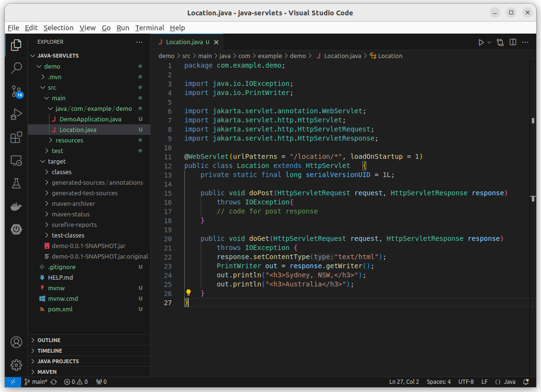Click Location symbol in breadcrumb

[386, 56]
